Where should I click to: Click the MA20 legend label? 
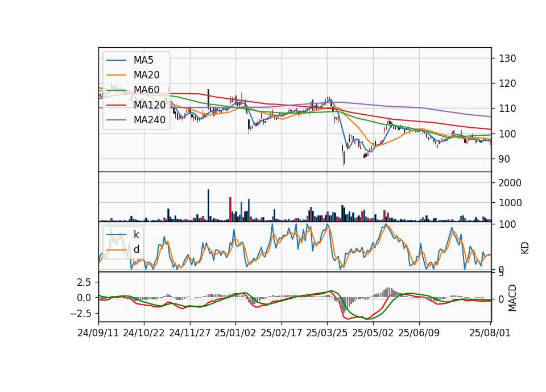point(146,75)
